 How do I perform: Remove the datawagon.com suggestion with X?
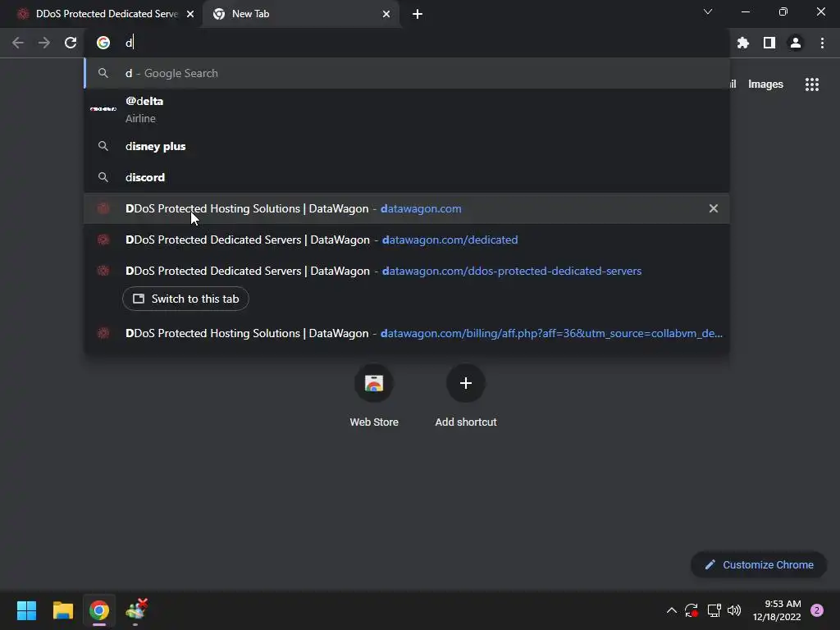point(714,208)
